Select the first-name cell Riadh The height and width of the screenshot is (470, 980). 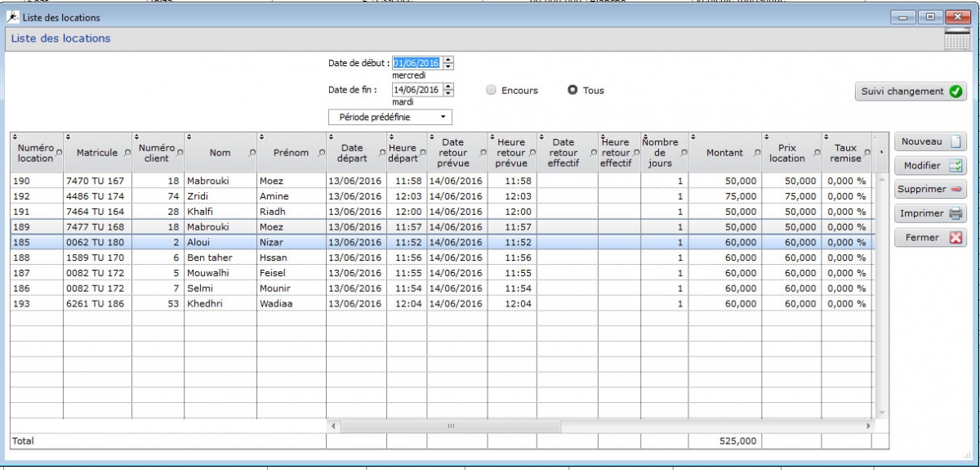click(x=292, y=212)
